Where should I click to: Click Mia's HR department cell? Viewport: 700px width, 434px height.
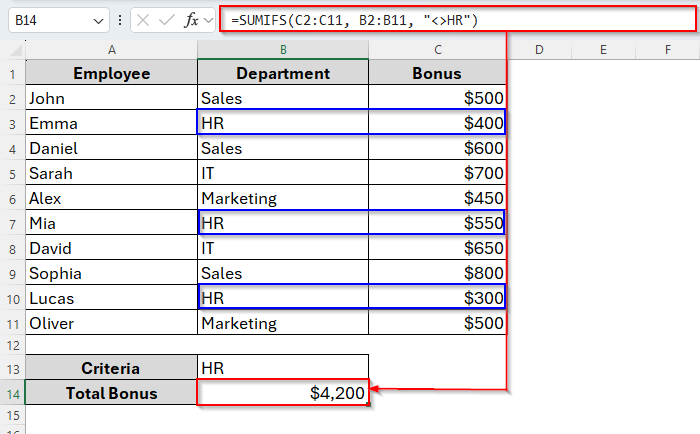(283, 223)
